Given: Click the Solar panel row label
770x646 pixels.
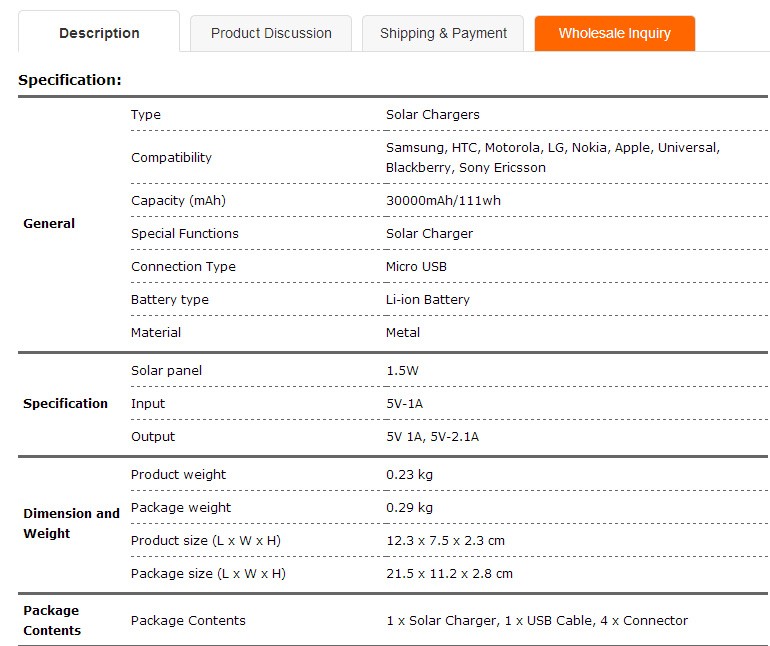Looking at the screenshot, I should (166, 371).
